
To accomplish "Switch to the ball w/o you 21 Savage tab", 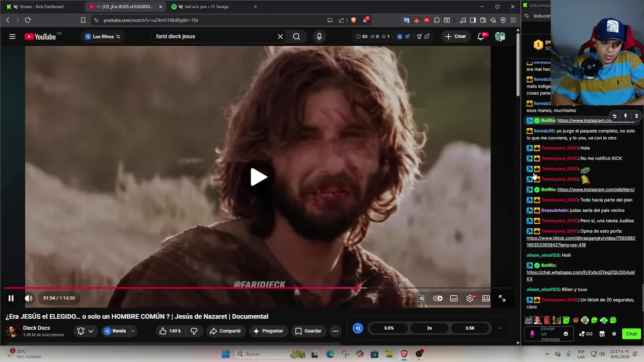I will coord(206,7).
